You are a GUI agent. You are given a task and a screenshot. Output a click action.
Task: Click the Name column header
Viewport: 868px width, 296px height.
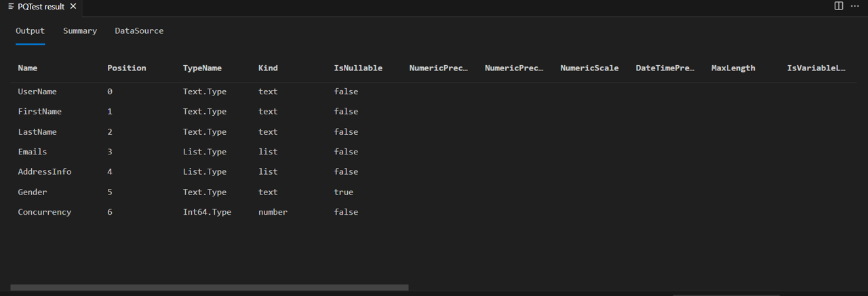[28, 68]
